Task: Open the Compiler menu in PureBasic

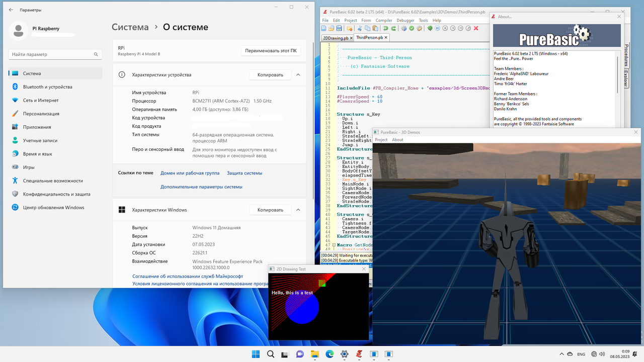Action: coord(384,21)
